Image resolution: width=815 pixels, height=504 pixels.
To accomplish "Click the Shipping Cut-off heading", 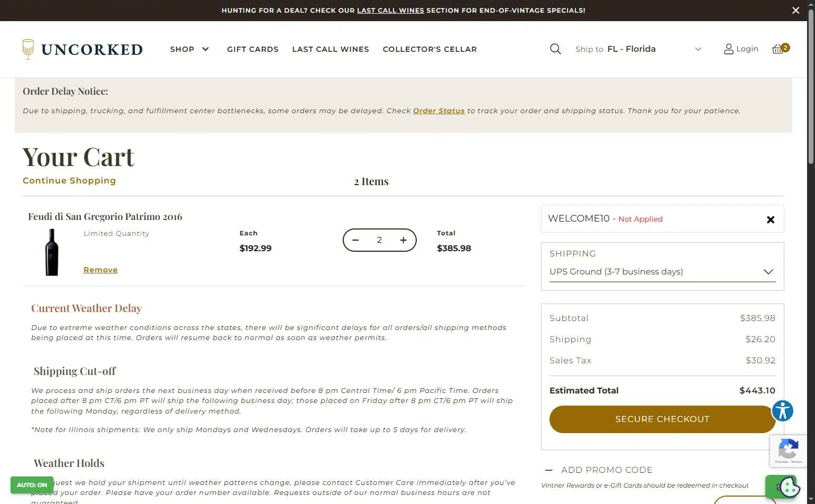I will (75, 371).
